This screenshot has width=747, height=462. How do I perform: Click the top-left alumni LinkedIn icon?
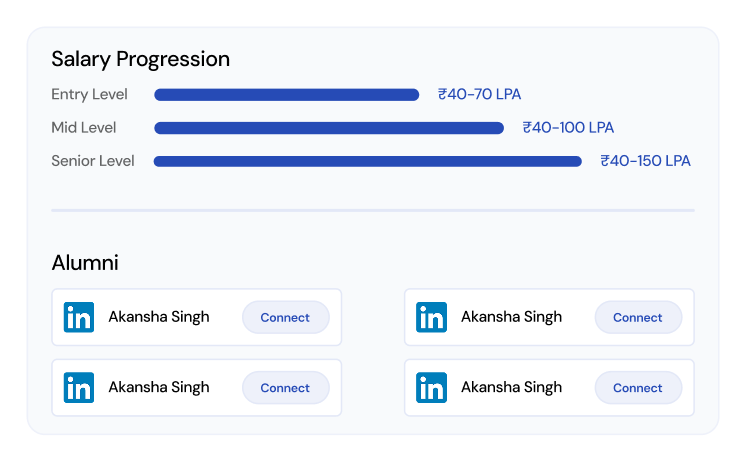pos(79,317)
